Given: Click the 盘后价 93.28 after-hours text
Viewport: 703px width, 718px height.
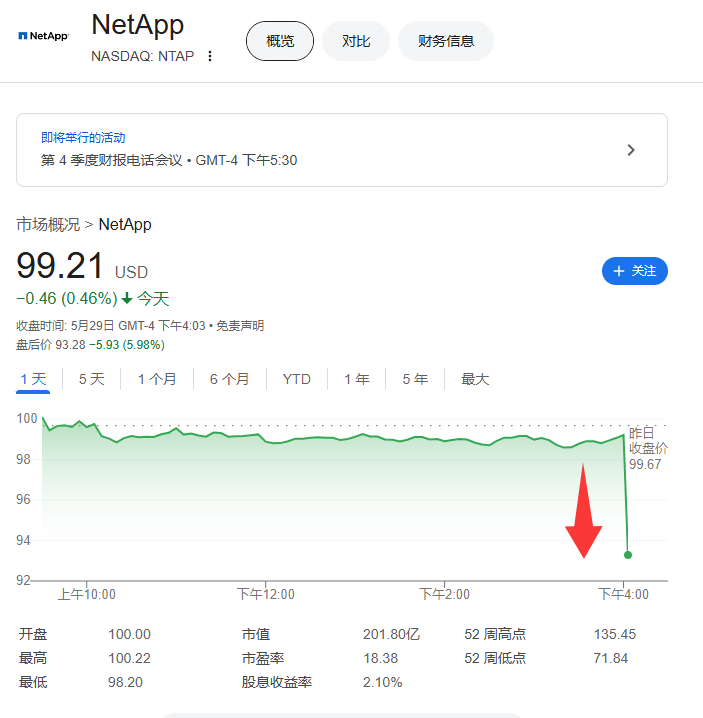Looking at the screenshot, I should (51, 344).
